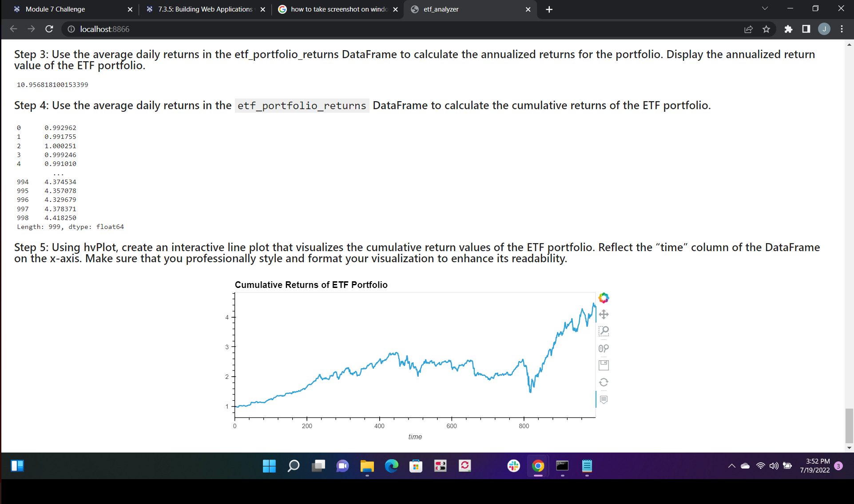Click the Save plot icon
This screenshot has width=854, height=504.
tap(604, 365)
